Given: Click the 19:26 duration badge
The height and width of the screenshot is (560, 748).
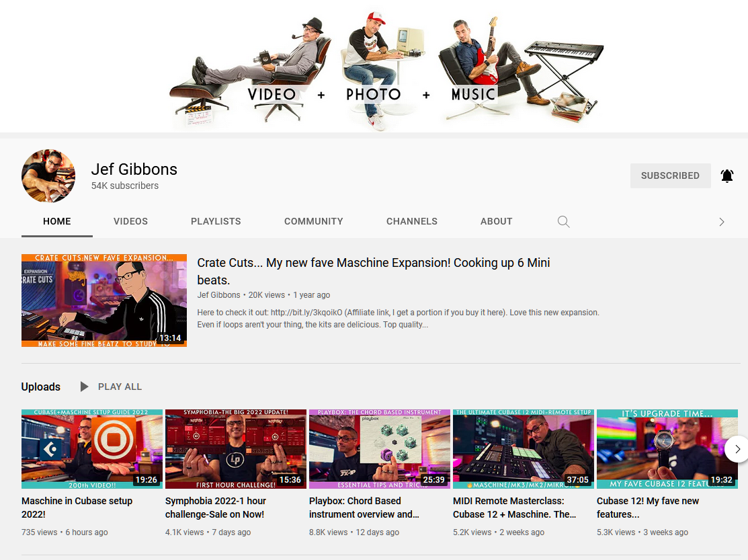Looking at the screenshot, I should click(147, 480).
